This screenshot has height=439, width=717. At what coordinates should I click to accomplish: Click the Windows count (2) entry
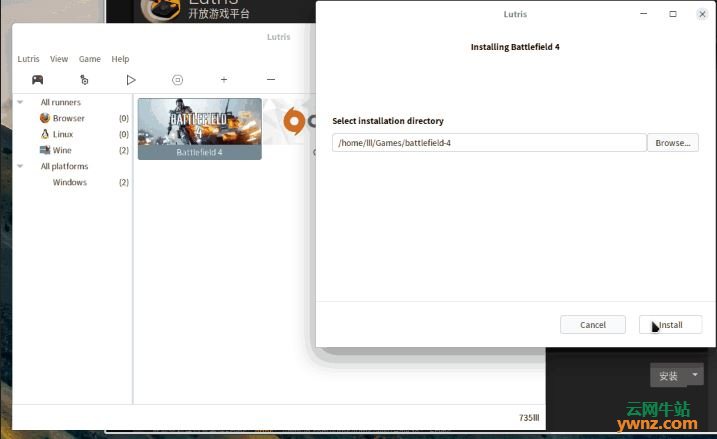pyautogui.click(x=124, y=182)
